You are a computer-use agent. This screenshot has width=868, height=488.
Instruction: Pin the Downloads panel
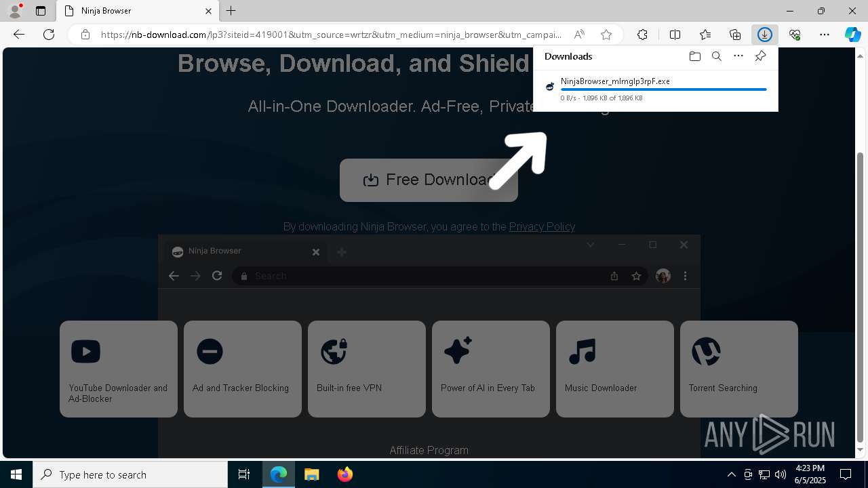760,56
